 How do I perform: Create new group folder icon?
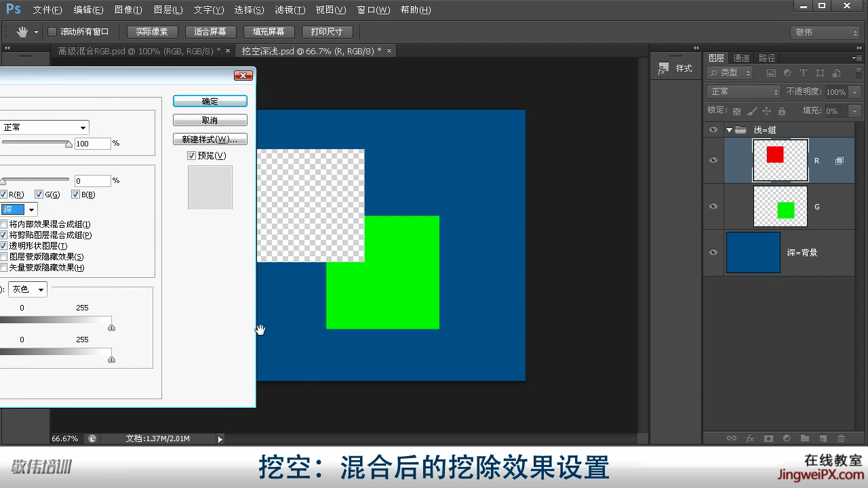805,439
